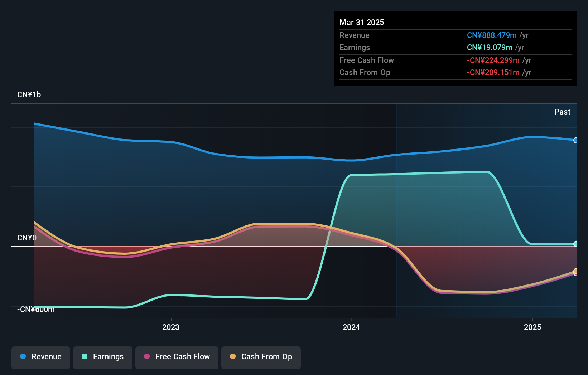Viewport: 588px width, 375px height.
Task: Click the Free Cash Flow tooltip label
Action: click(x=367, y=60)
